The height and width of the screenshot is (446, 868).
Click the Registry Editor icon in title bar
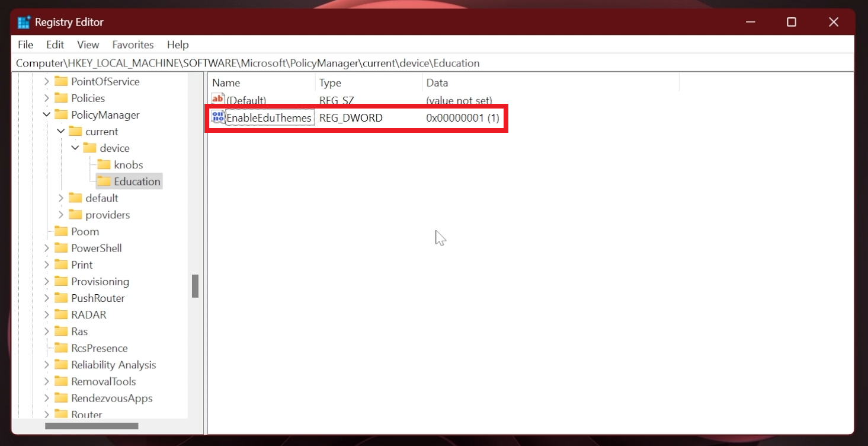tap(23, 21)
